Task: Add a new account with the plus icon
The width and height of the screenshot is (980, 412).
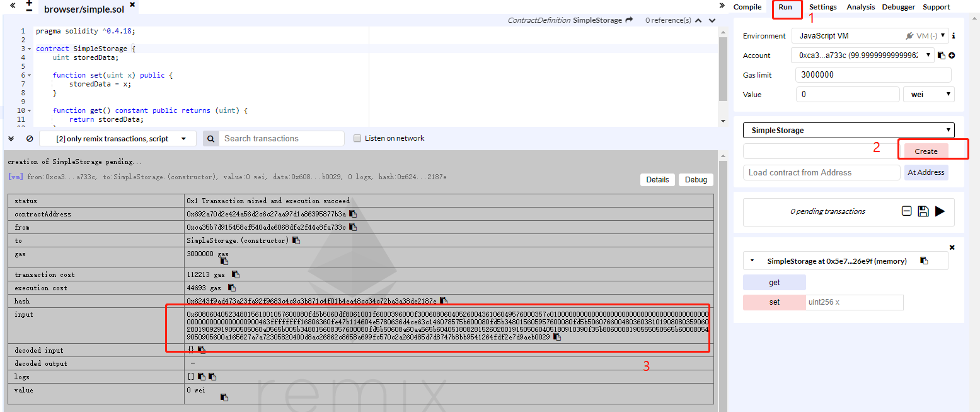Action: pos(952,56)
